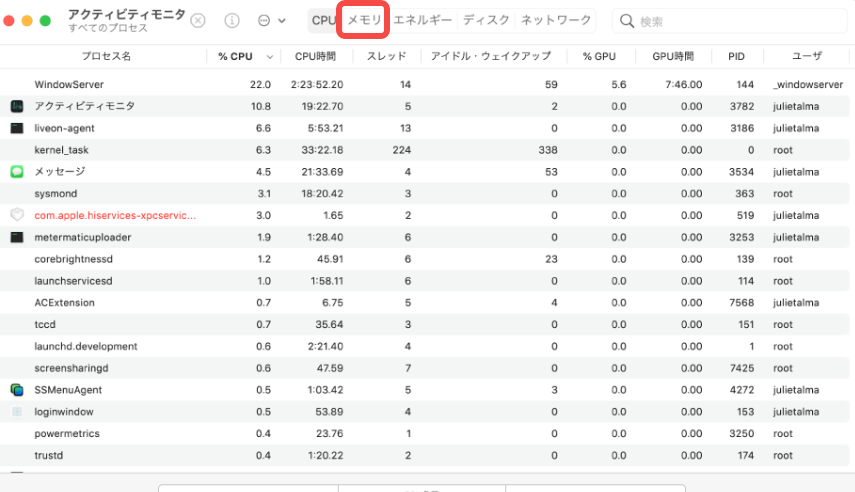Select the metermaticuploader process name
The image size is (855, 492).
(x=83, y=237)
